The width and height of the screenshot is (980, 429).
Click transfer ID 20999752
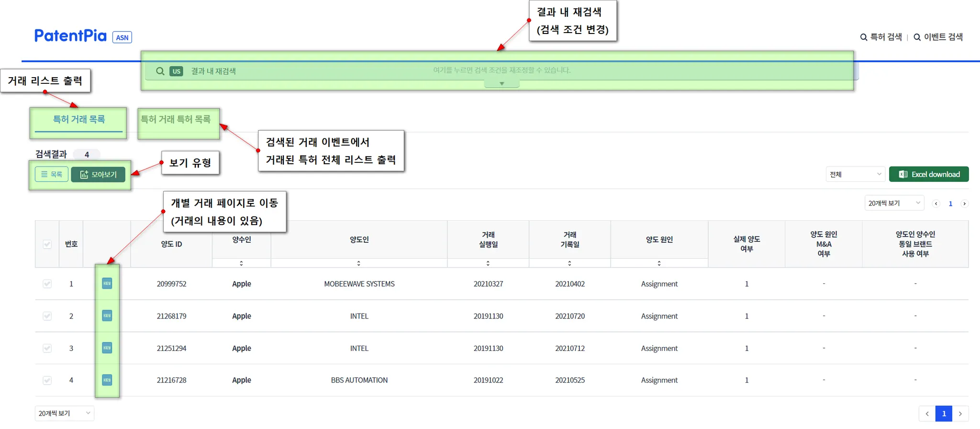coord(171,284)
